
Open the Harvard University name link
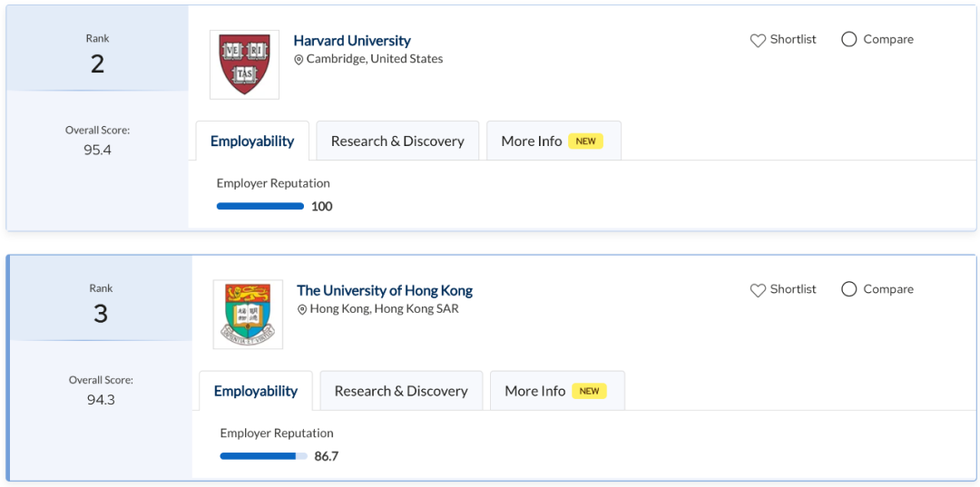352,41
